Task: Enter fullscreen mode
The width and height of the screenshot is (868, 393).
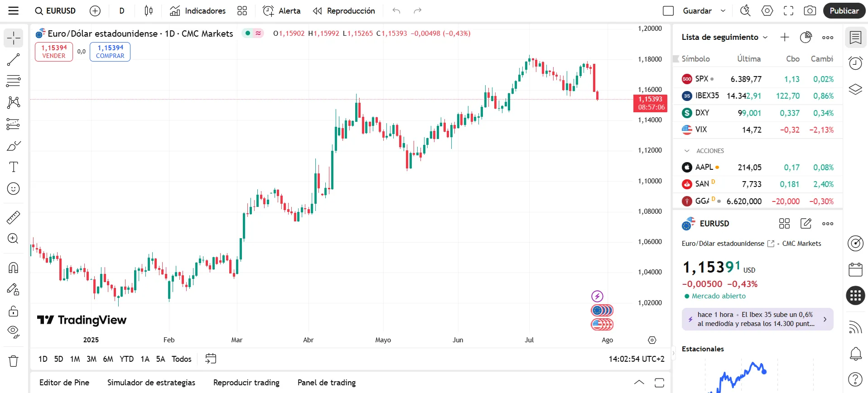Action: pyautogui.click(x=789, y=11)
